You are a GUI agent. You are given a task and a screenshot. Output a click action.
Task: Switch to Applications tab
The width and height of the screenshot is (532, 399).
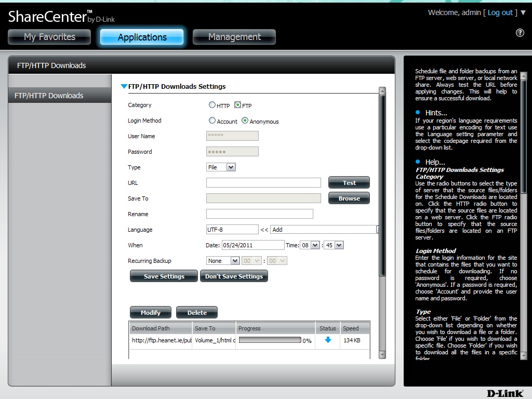click(x=142, y=37)
